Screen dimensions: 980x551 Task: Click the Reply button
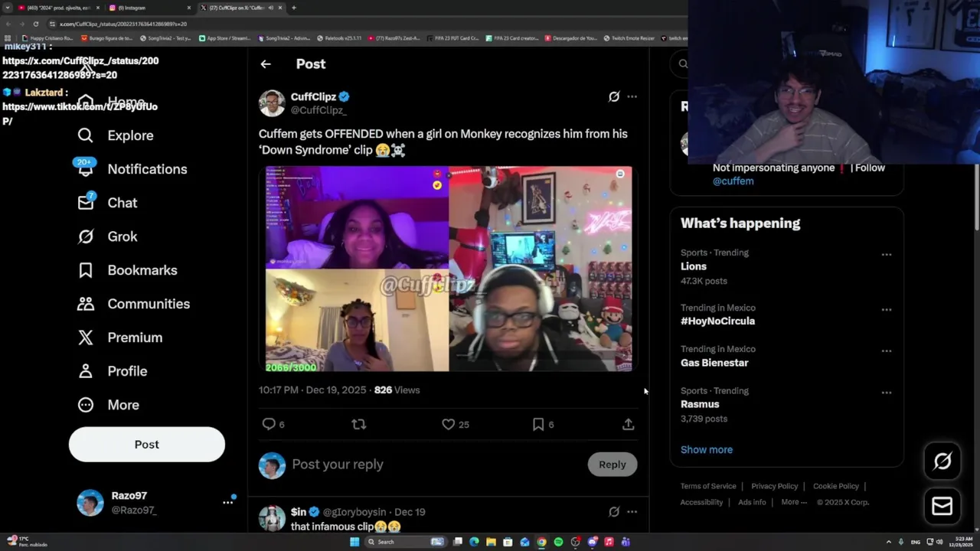pos(612,465)
